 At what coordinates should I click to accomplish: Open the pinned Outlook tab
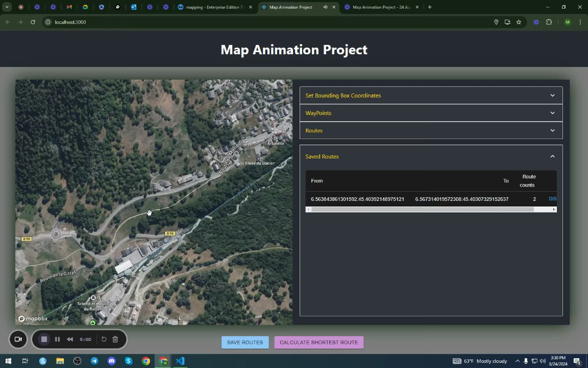(x=134, y=7)
